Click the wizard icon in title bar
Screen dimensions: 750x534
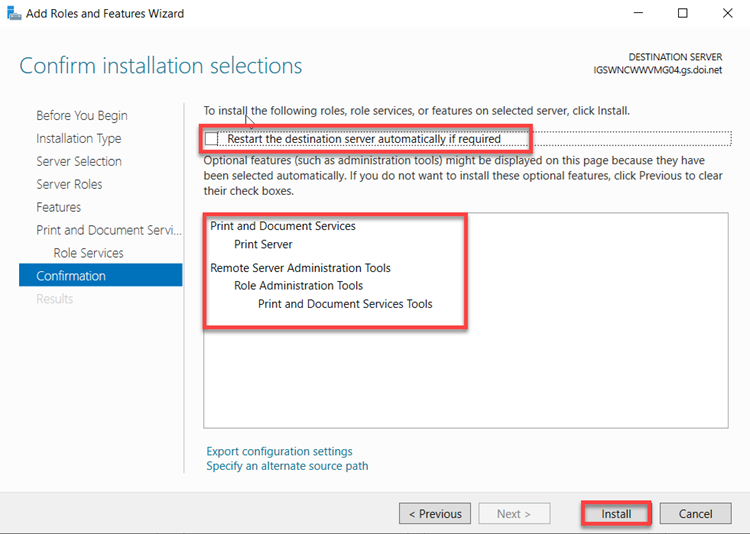point(13,14)
